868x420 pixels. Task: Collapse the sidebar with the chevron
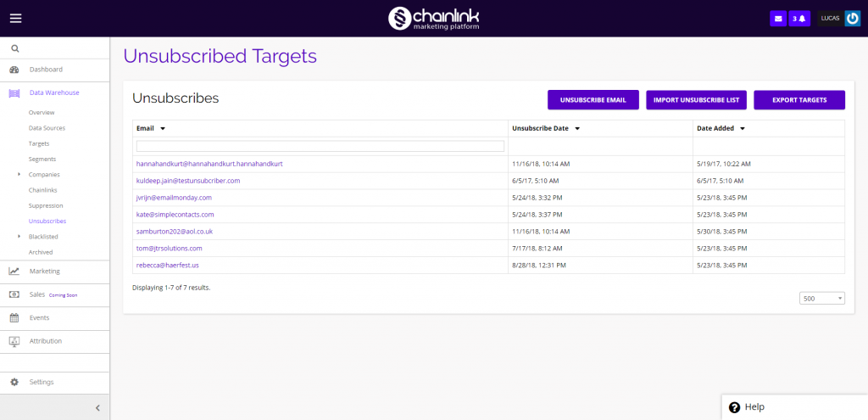[98, 408]
